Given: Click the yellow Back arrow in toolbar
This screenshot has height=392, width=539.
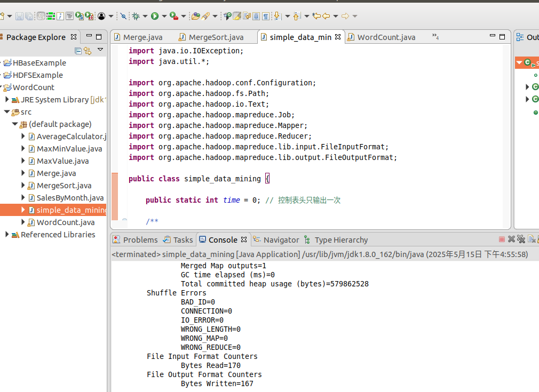Looking at the screenshot, I should 325,17.
